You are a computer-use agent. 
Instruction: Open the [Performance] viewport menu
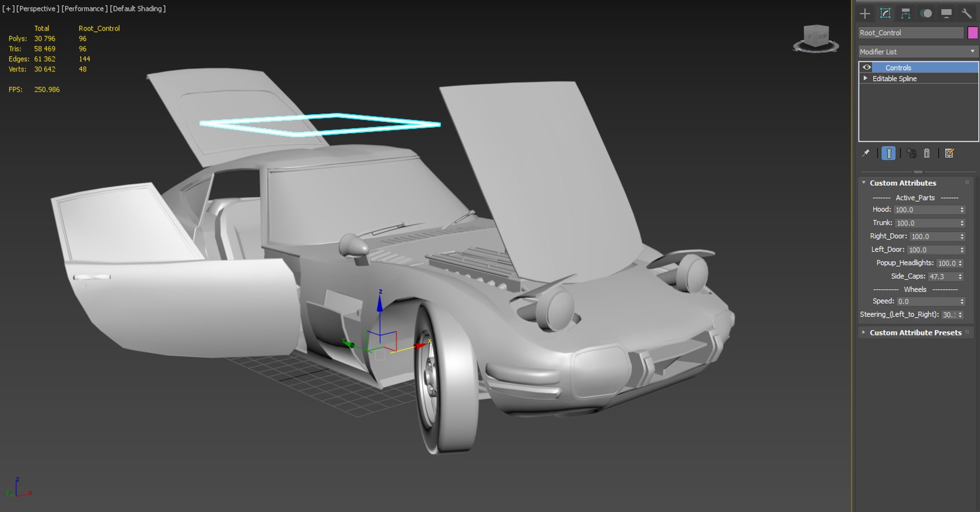coord(84,9)
